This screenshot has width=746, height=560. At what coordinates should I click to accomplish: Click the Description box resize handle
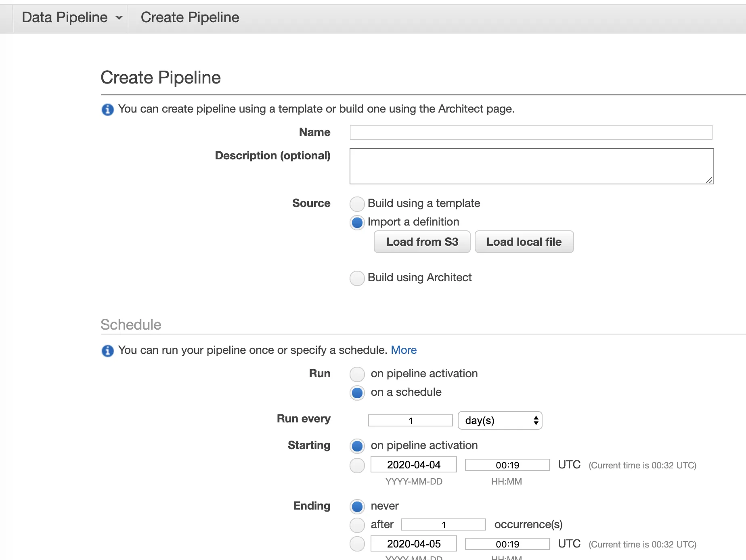pos(709,180)
